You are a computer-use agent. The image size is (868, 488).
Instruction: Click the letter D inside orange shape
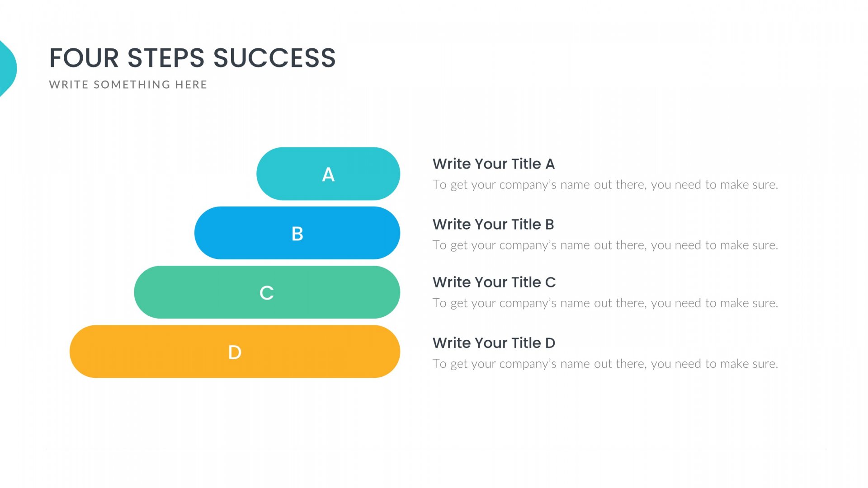coord(235,352)
